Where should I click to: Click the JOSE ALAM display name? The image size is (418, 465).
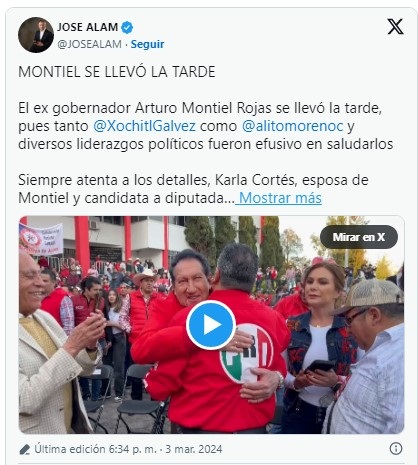[87, 27]
